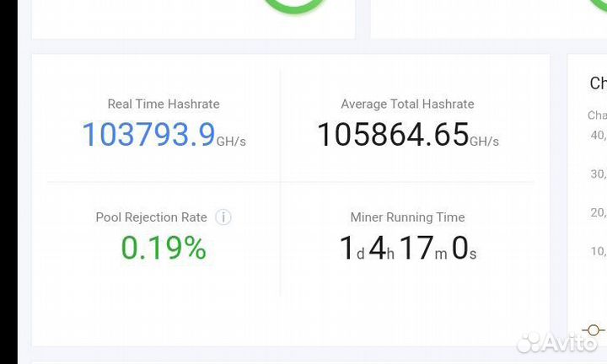This screenshot has height=364, width=607.
Task: Click the 40 tick on chart axis
Action: pos(597,135)
